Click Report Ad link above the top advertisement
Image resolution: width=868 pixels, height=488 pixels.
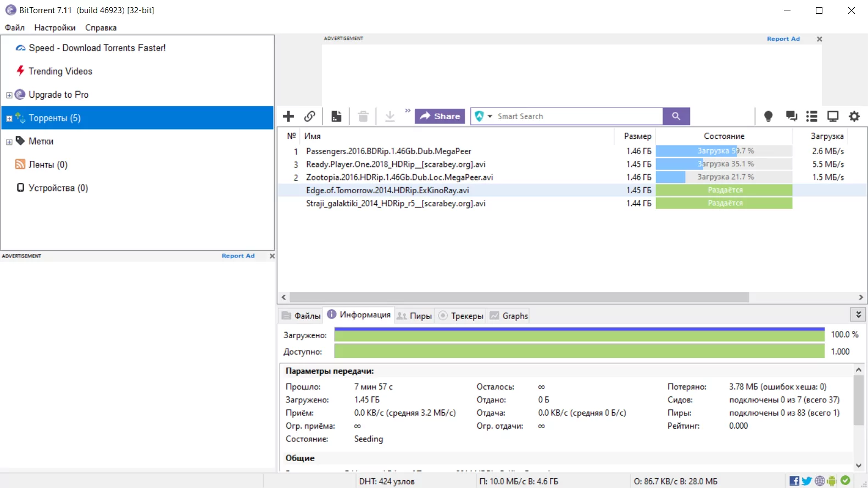[783, 39]
